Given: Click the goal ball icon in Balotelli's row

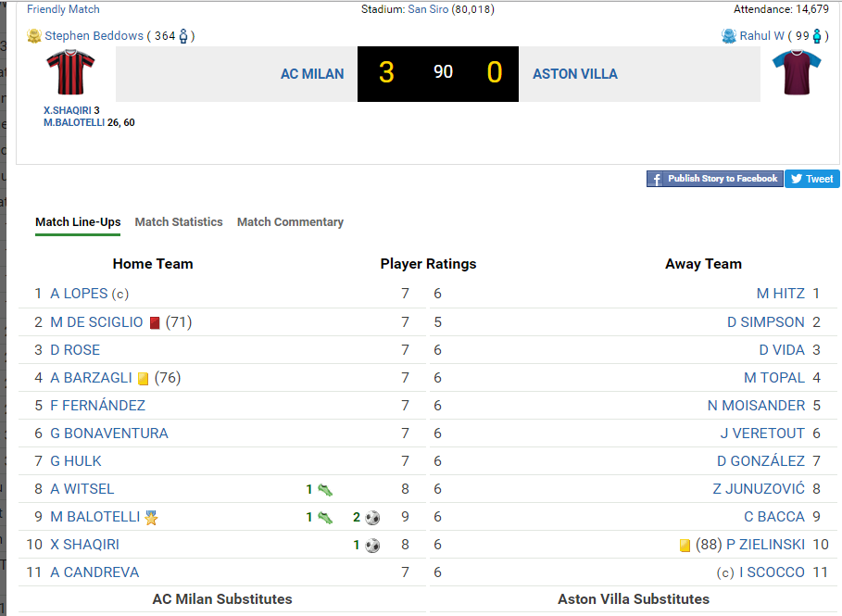Looking at the screenshot, I should pos(372,518).
